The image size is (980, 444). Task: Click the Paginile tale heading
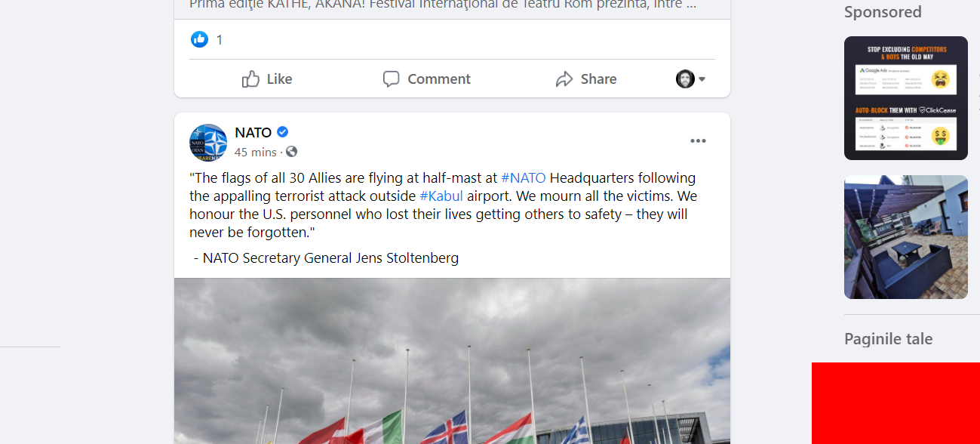889,339
